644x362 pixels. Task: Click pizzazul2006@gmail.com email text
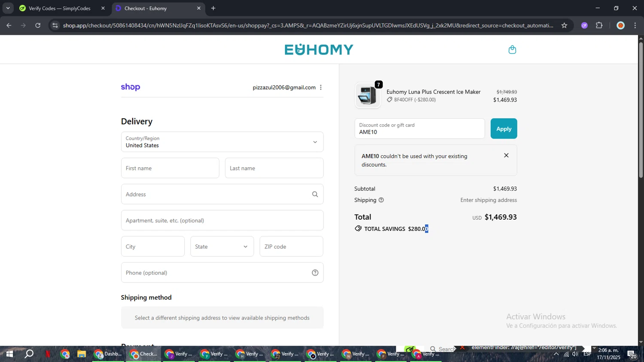(284, 87)
